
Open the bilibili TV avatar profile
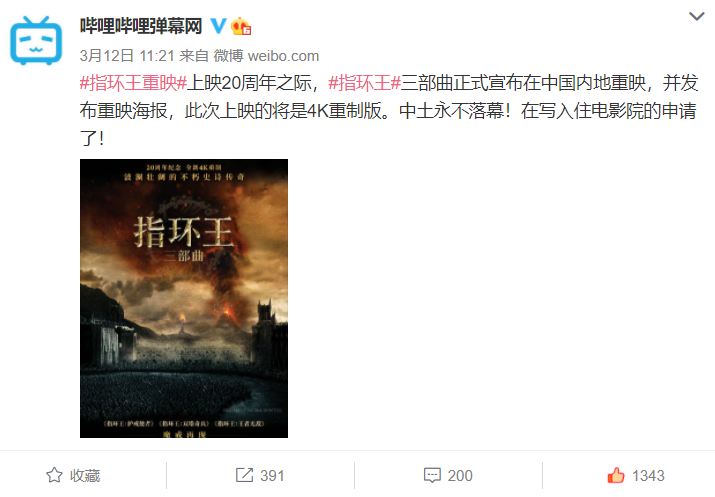(x=36, y=40)
